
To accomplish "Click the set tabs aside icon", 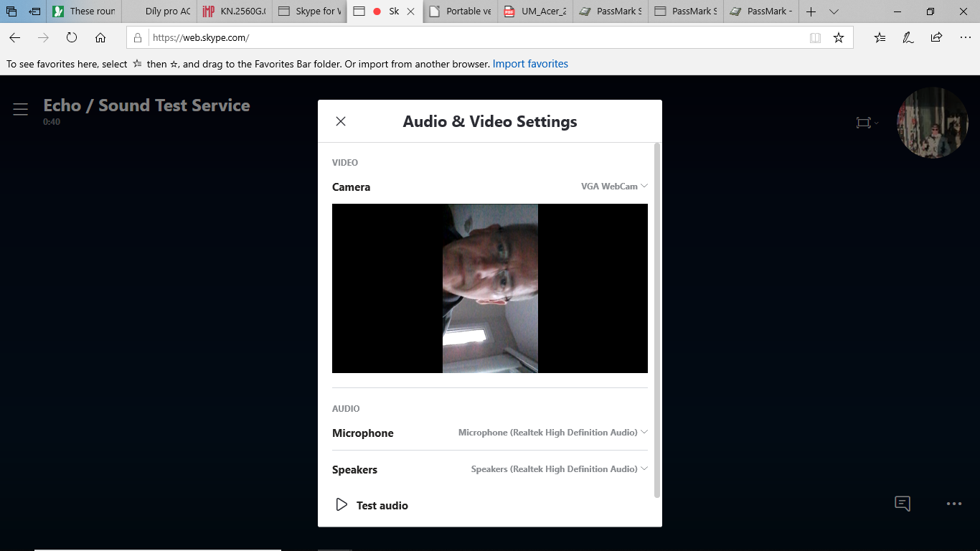I will (x=34, y=11).
